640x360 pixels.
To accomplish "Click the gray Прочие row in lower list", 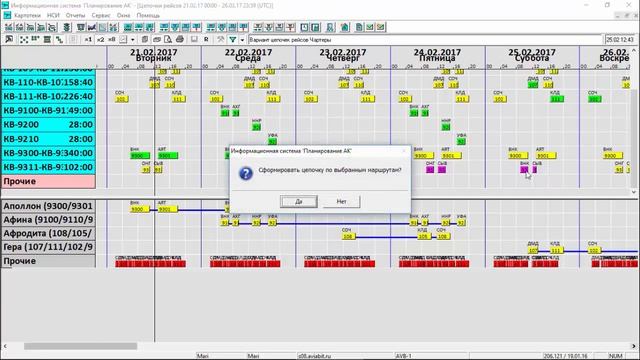I will click(x=48, y=261).
